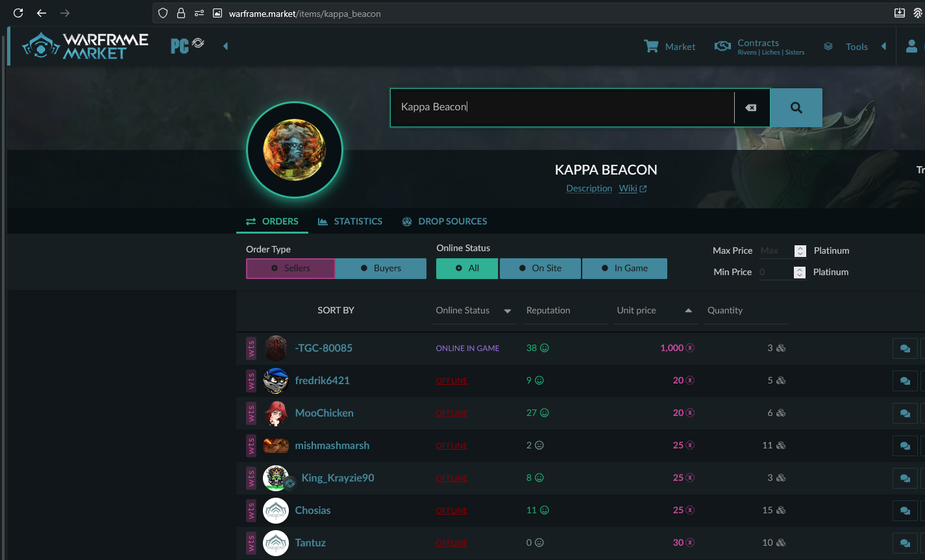The width and height of the screenshot is (925, 560).
Task: Message seller -TGC-80085 via chat icon
Action: click(x=905, y=348)
